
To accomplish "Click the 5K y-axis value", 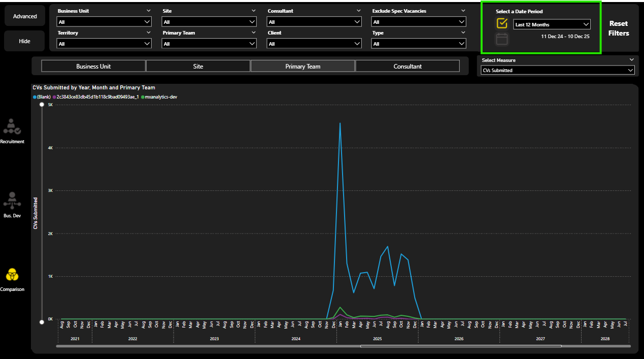I will [50, 105].
